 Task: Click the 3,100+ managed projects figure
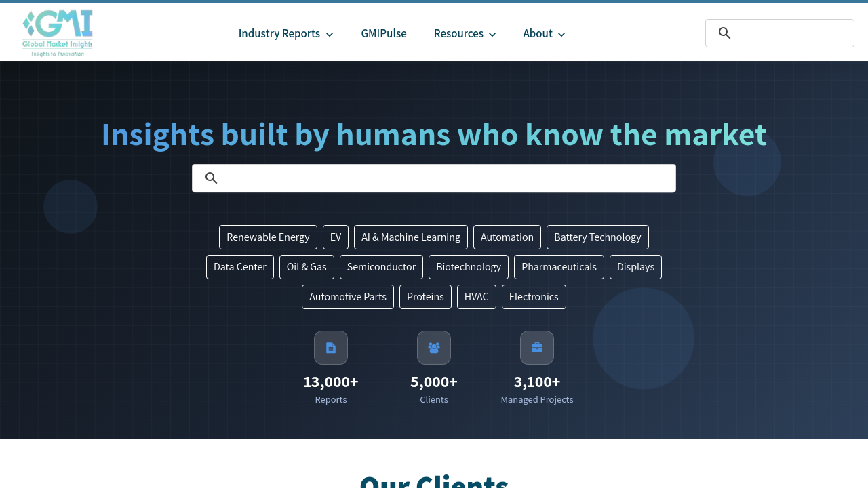(x=537, y=382)
